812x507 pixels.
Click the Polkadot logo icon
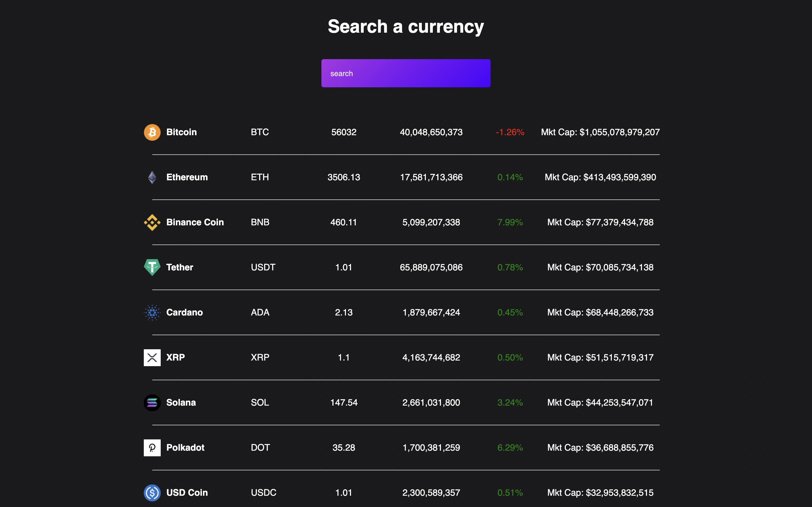coord(152,448)
